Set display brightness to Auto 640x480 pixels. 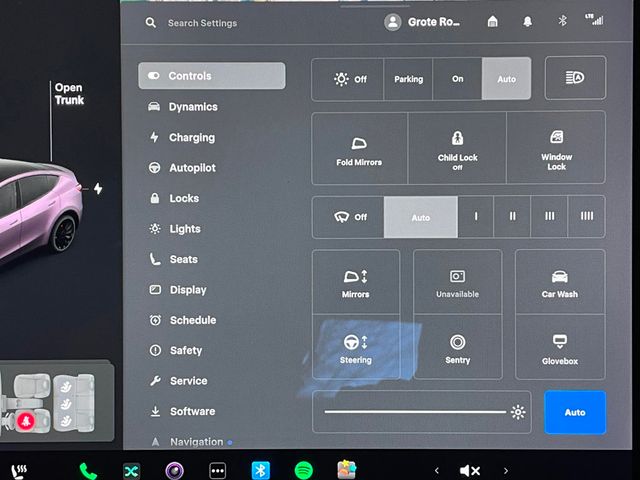pyautogui.click(x=575, y=412)
